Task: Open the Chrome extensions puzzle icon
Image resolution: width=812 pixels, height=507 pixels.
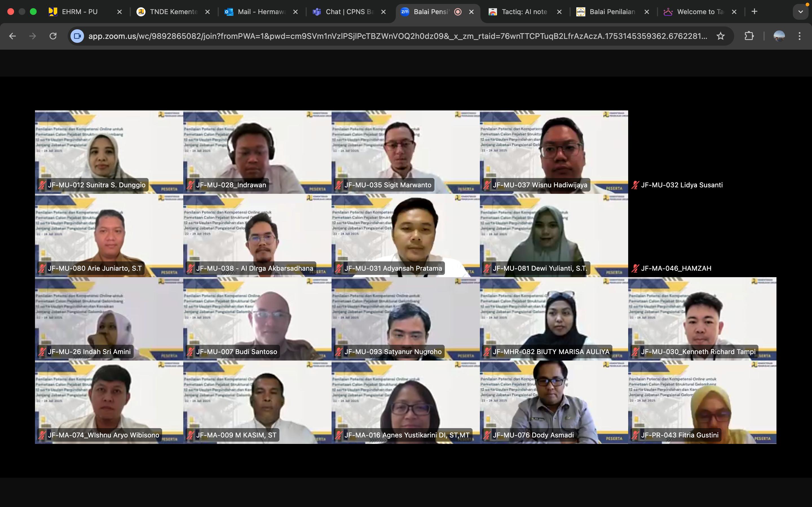Action: coord(749,36)
